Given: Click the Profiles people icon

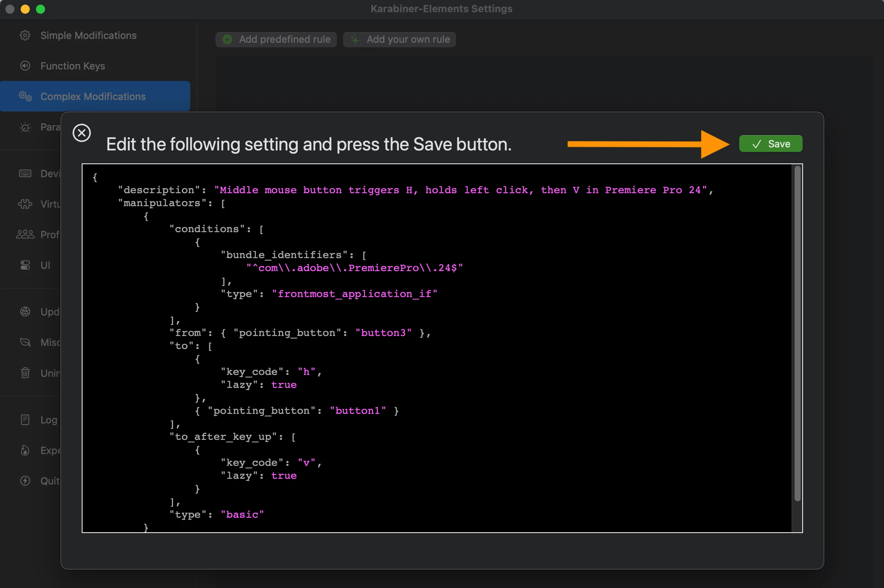Looking at the screenshot, I should pyautogui.click(x=25, y=234).
